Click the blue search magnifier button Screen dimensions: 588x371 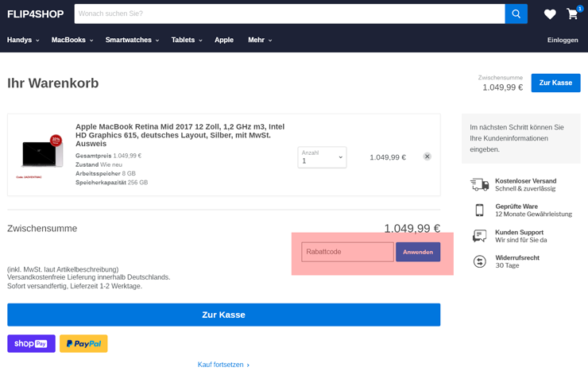[516, 14]
